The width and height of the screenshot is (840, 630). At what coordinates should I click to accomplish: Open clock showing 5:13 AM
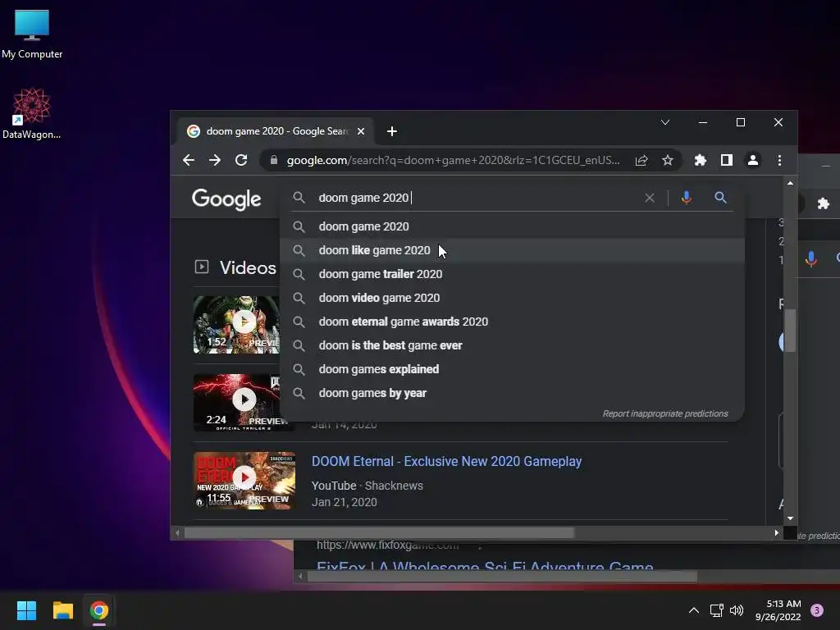pyautogui.click(x=778, y=610)
